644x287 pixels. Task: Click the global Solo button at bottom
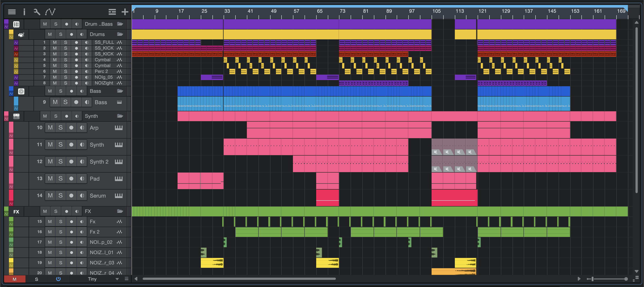36,279
